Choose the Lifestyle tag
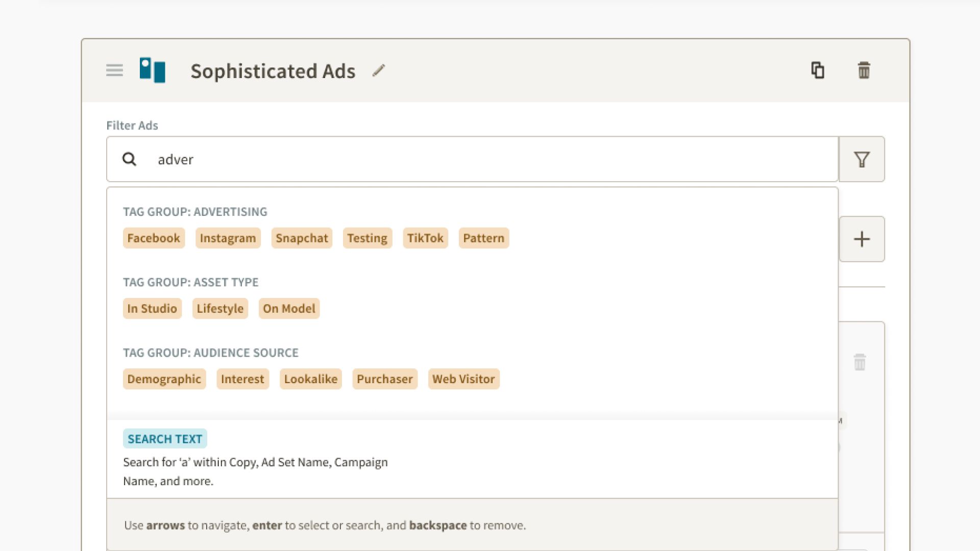 (x=220, y=309)
